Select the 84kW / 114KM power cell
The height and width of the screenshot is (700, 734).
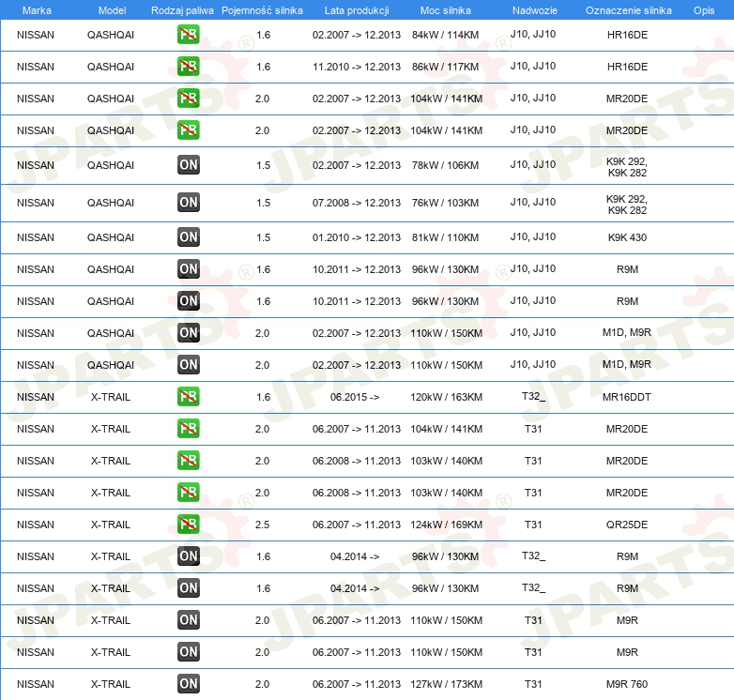[445, 35]
